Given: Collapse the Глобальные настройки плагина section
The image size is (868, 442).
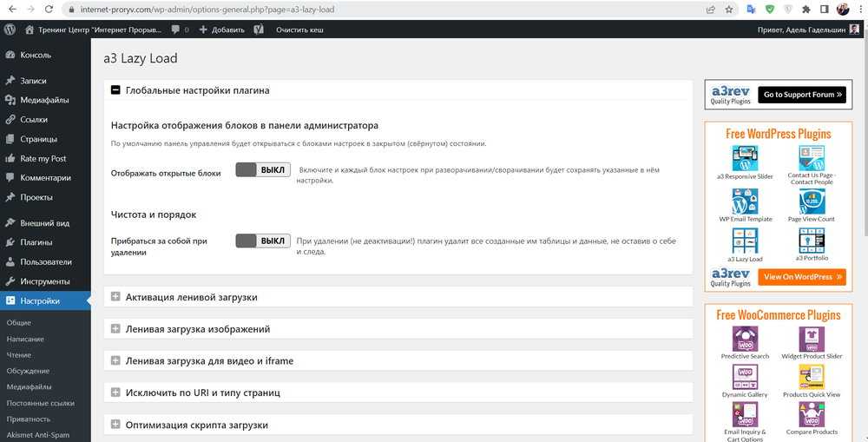Looking at the screenshot, I should point(115,90).
